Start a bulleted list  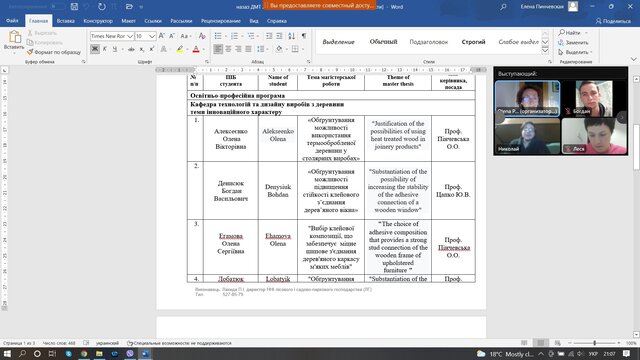pyautogui.click(x=218, y=36)
